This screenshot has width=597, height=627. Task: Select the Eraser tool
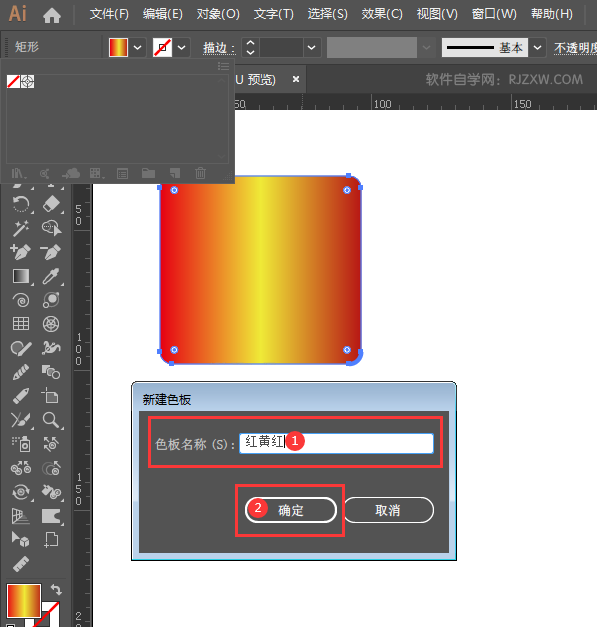pyautogui.click(x=51, y=204)
